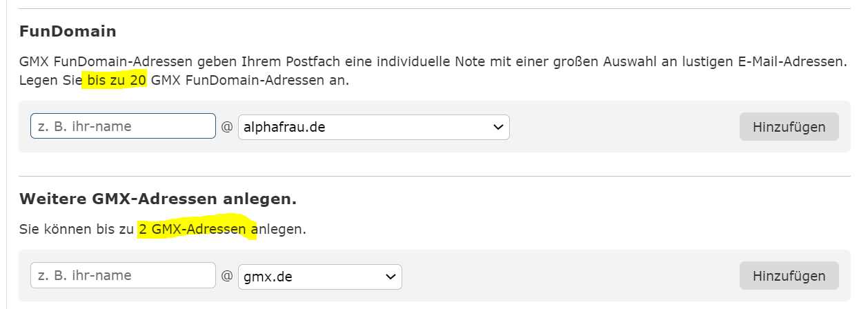Click empty gray area in GMX form row
Viewport: 868px width, 309px height.
click(566, 276)
